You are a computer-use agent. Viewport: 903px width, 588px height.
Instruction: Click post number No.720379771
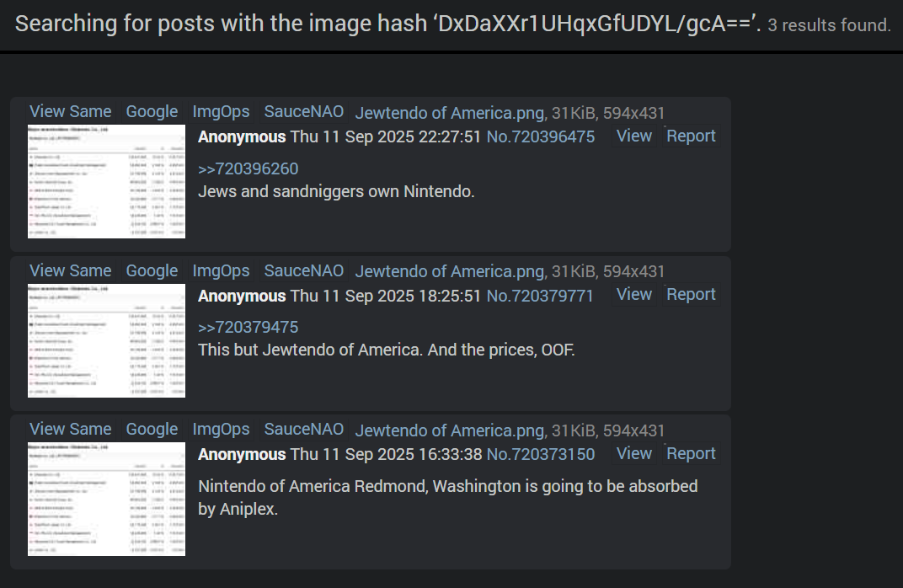coord(540,296)
